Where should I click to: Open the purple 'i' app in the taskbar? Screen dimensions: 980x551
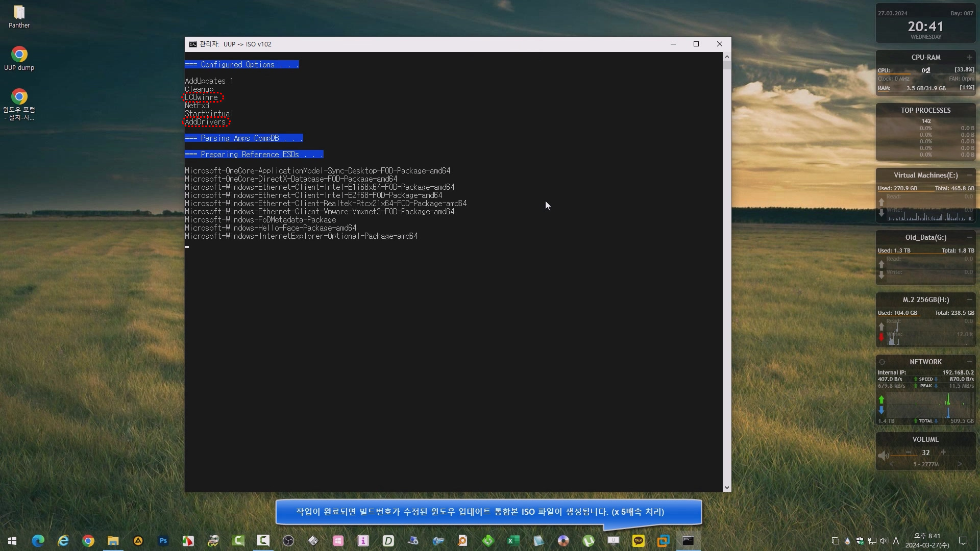363,541
